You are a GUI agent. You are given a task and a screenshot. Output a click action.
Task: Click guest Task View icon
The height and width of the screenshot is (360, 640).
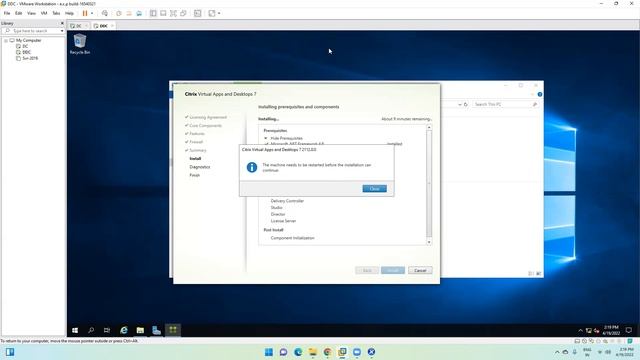click(x=107, y=330)
